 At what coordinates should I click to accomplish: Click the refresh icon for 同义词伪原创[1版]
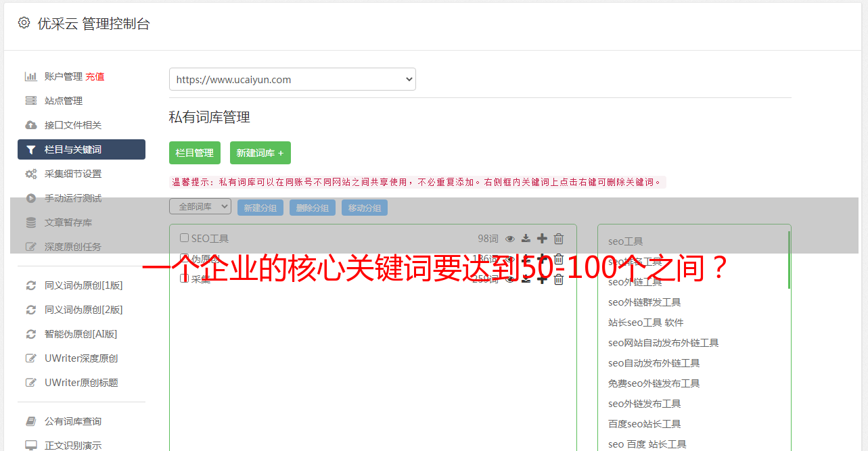click(x=30, y=285)
